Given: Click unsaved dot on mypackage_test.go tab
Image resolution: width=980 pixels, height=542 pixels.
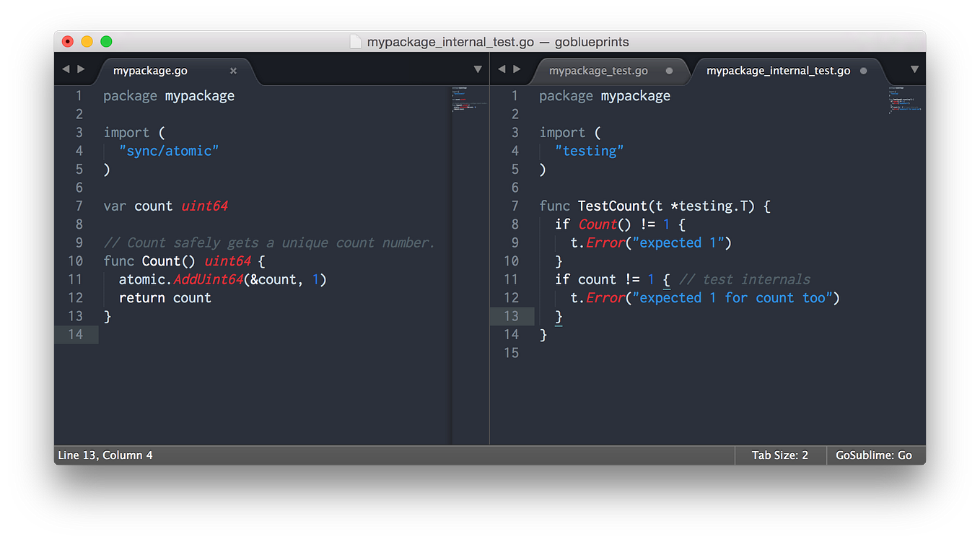Looking at the screenshot, I should point(669,71).
